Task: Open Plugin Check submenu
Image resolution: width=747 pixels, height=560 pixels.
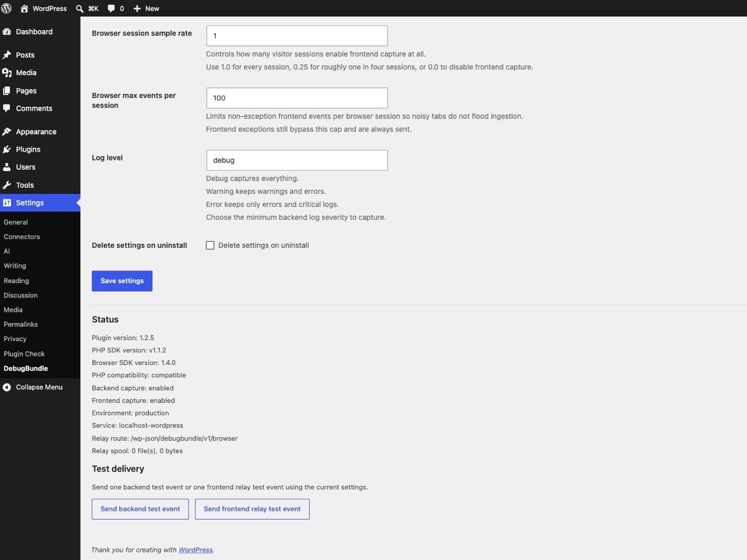Action: pyautogui.click(x=24, y=354)
